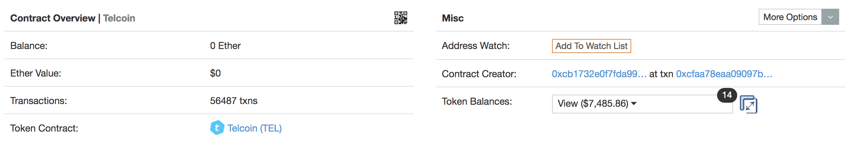
Task: Click the Address Watch label
Action: pyautogui.click(x=476, y=46)
